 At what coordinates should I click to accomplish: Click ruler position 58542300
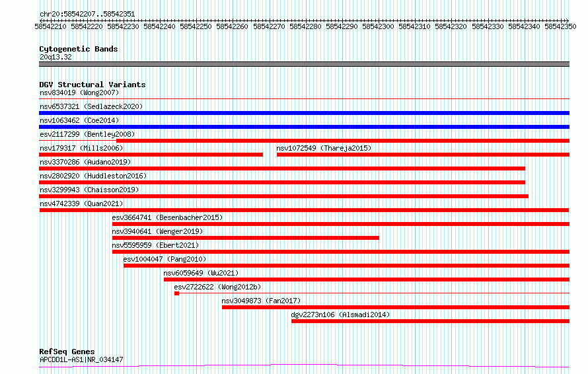379,26
